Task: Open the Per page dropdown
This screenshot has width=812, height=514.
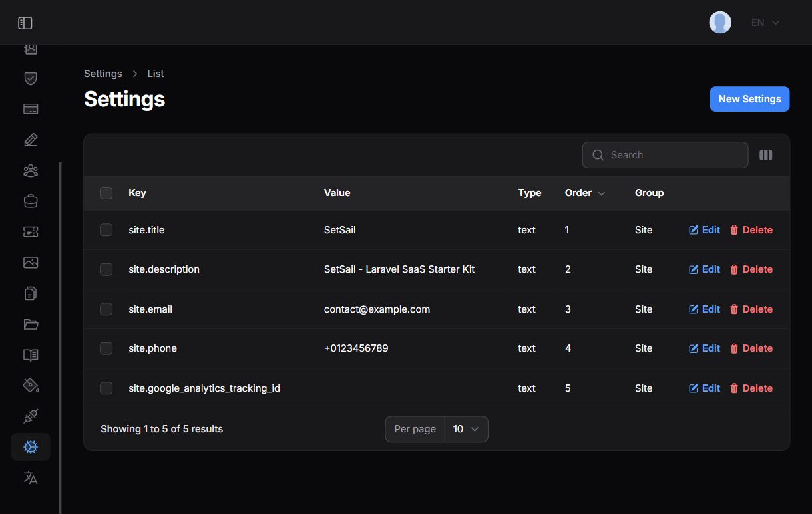Action: (x=466, y=429)
